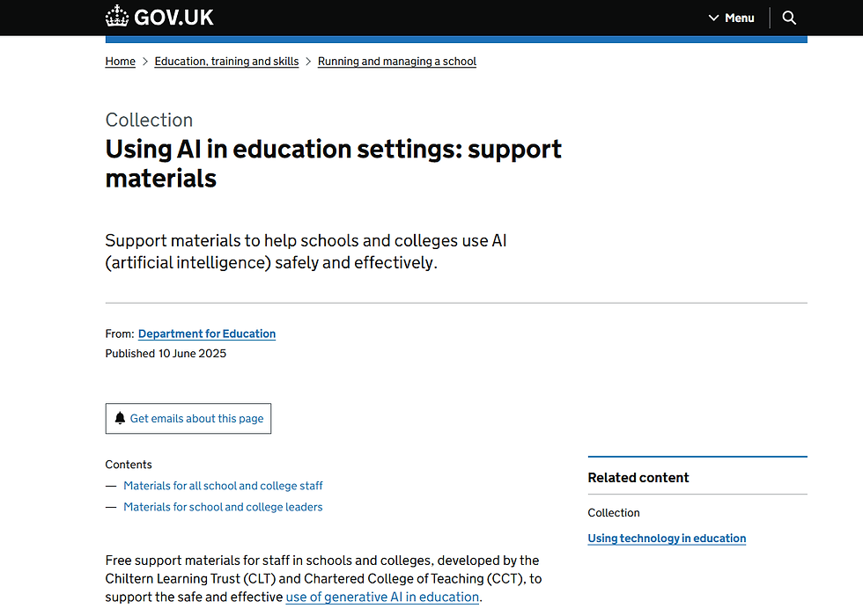Click chevron before Running and managing a school
Viewport: 863px width, 616px height.
coord(308,62)
